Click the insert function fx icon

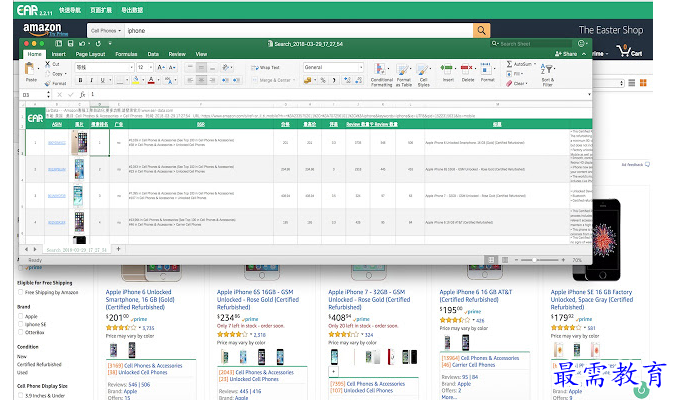click(82, 94)
